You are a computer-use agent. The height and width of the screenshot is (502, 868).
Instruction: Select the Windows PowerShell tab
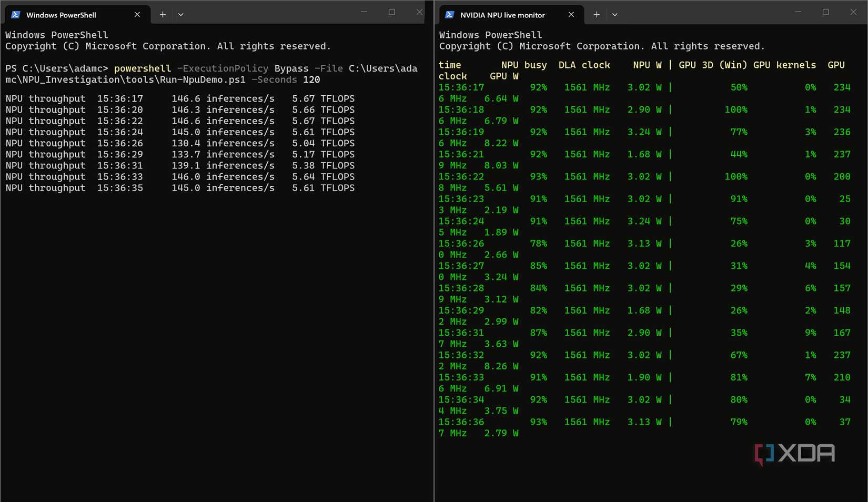tap(77, 15)
